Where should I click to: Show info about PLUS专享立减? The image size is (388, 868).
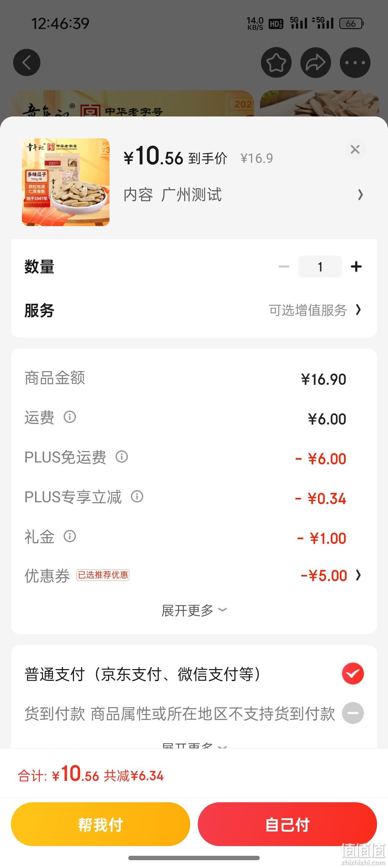tap(137, 497)
